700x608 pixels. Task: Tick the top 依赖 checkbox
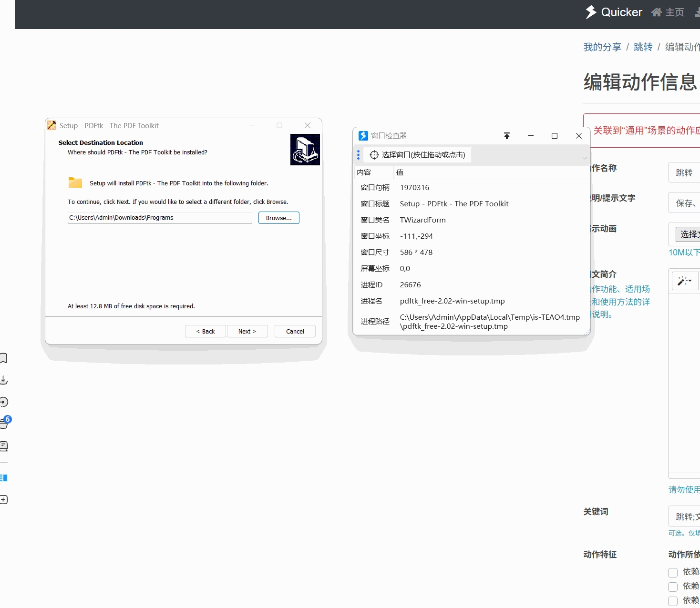(673, 573)
